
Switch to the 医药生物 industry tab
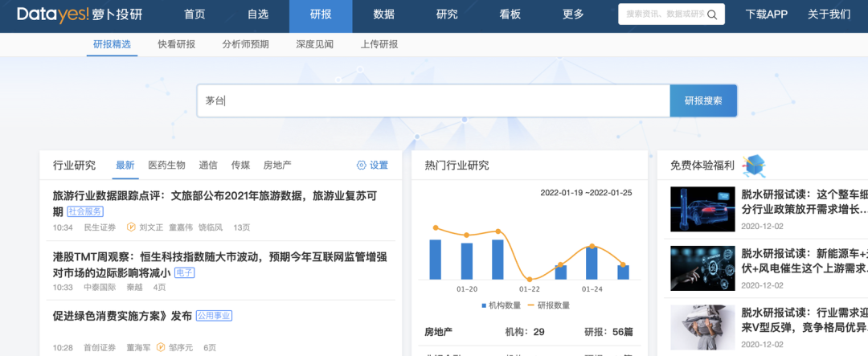pyautogui.click(x=166, y=165)
